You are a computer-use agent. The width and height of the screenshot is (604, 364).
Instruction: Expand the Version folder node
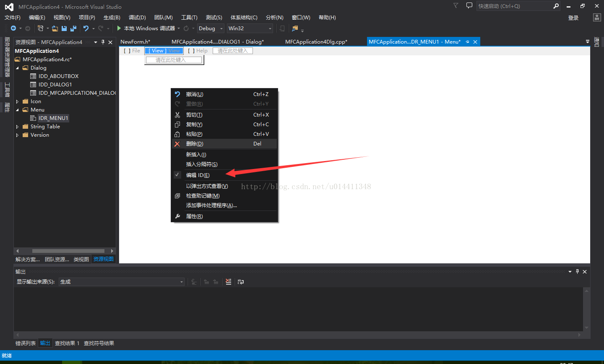17,135
